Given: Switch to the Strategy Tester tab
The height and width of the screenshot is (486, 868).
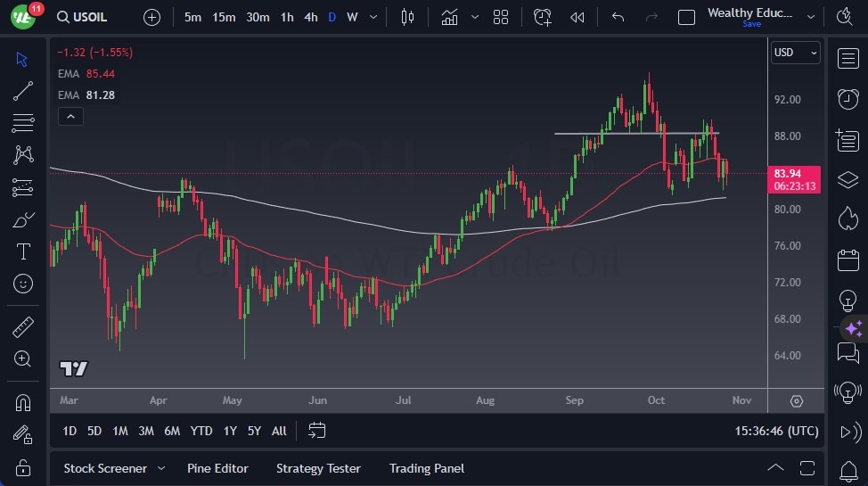Looking at the screenshot, I should (318, 468).
